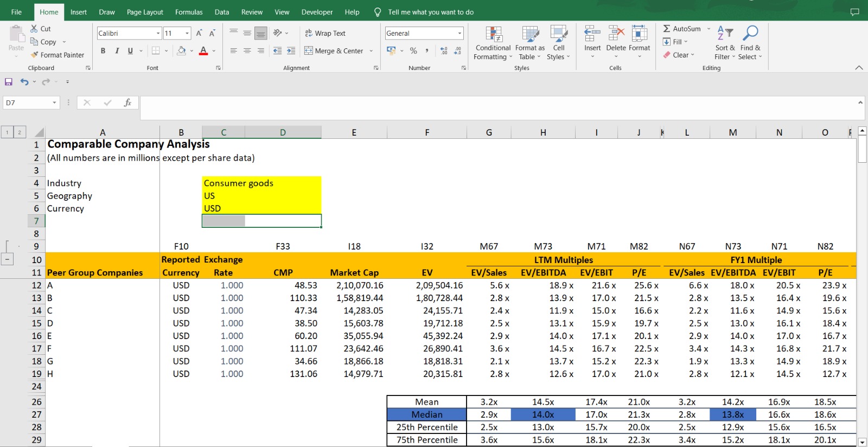Open Conditional Formatting menu
This screenshot has width=868, height=447.
[x=493, y=43]
